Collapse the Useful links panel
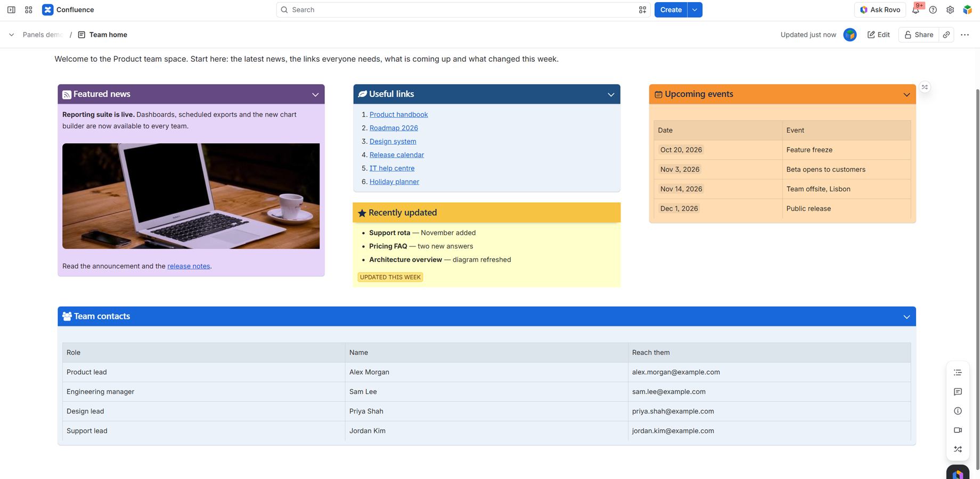Viewport: 980px width, 479px height. tap(611, 95)
